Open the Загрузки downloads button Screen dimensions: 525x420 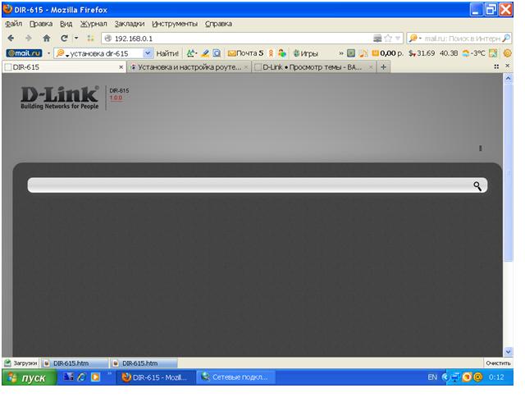point(21,363)
